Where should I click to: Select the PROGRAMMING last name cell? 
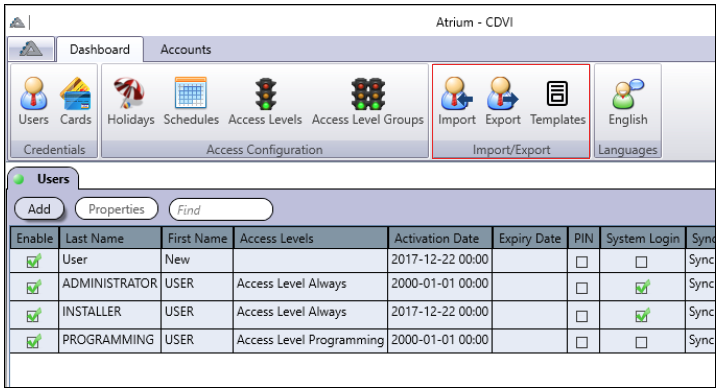pyautogui.click(x=110, y=340)
